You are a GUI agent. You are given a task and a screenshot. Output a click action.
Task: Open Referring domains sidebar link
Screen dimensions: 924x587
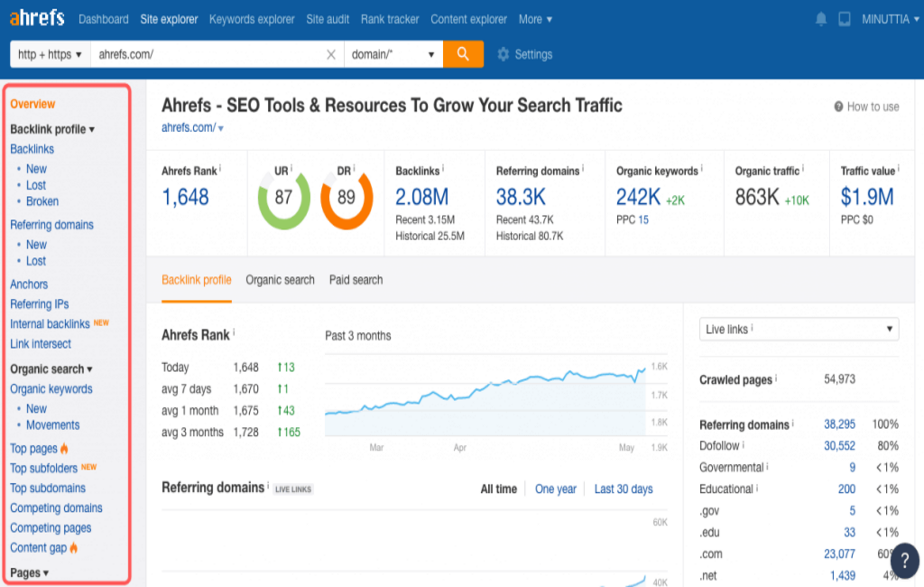click(51, 225)
